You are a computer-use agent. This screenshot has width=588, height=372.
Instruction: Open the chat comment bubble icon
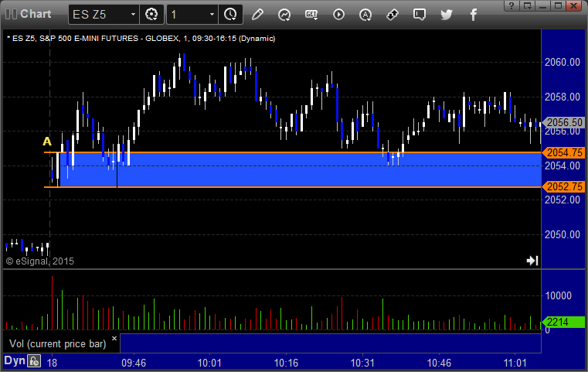(420, 15)
